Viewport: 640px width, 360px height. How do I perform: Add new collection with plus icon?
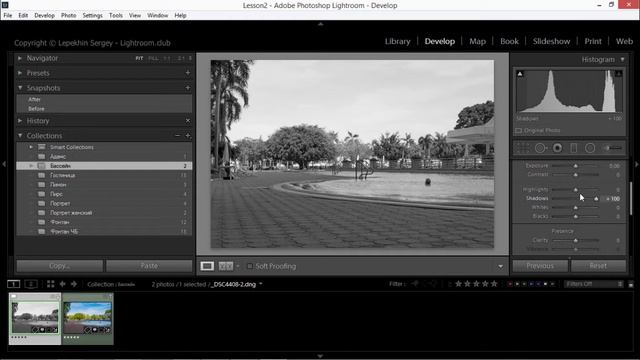point(188,136)
